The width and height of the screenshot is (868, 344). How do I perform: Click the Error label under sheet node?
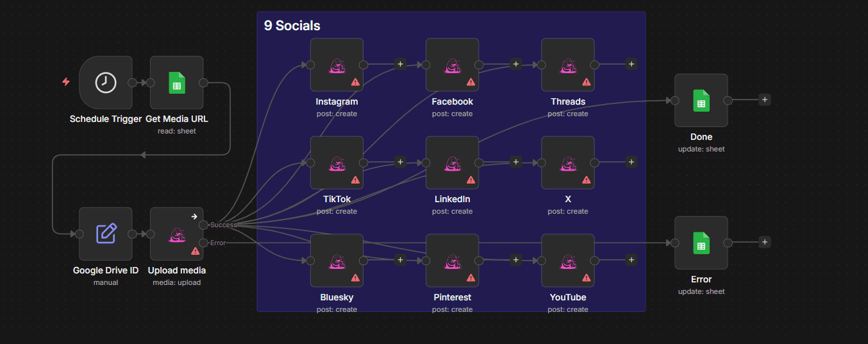click(701, 279)
